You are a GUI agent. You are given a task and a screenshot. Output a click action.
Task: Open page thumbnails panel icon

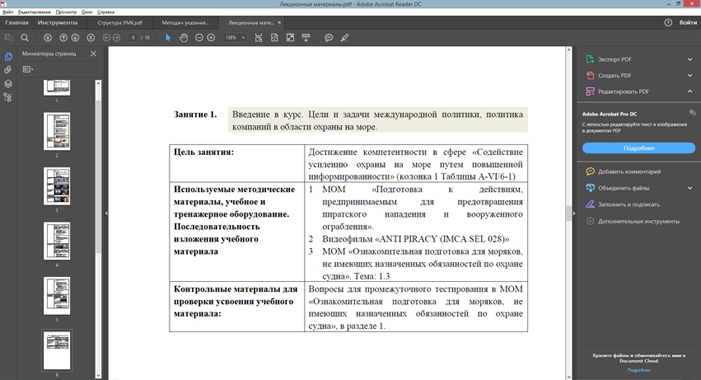pyautogui.click(x=8, y=57)
